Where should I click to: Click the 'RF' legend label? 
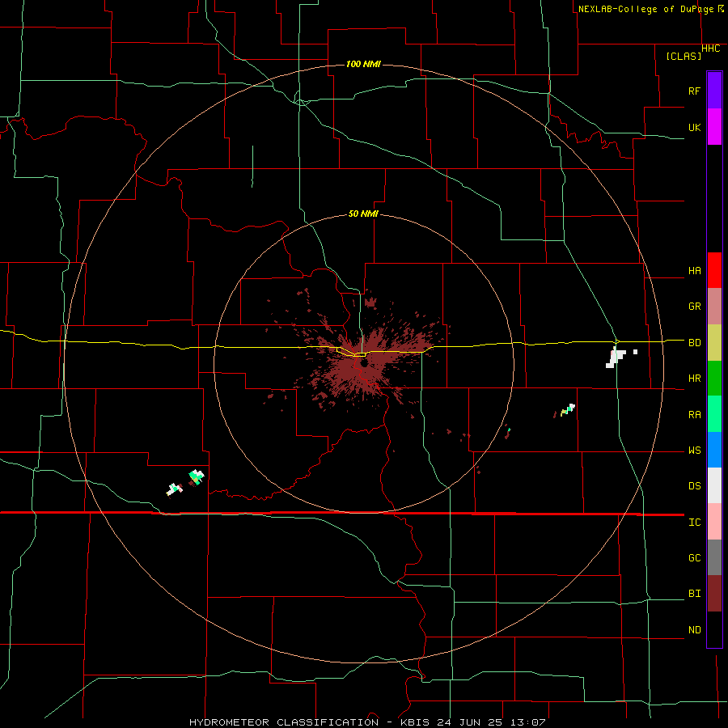pos(694,91)
